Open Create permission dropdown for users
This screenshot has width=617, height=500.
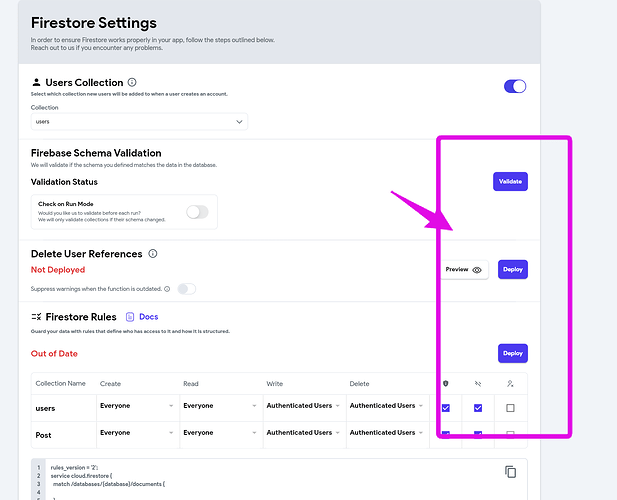point(137,406)
